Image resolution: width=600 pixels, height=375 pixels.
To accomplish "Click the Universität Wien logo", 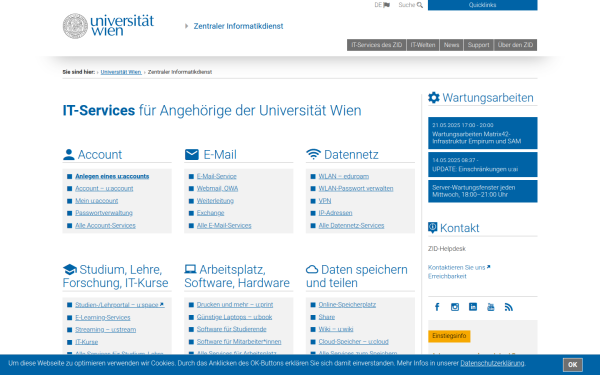I will point(108,26).
